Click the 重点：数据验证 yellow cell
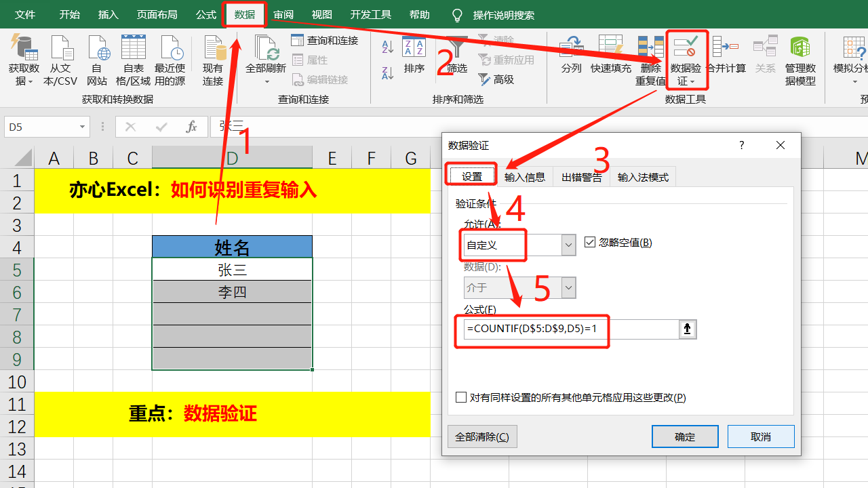 pos(233,414)
